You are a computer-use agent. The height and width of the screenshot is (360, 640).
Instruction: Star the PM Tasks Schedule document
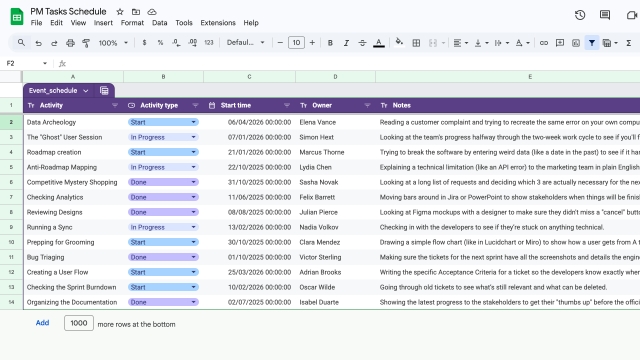point(120,12)
